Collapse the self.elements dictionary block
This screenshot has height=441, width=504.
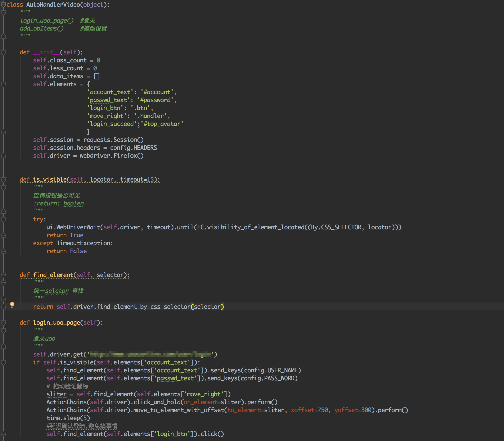(3, 84)
